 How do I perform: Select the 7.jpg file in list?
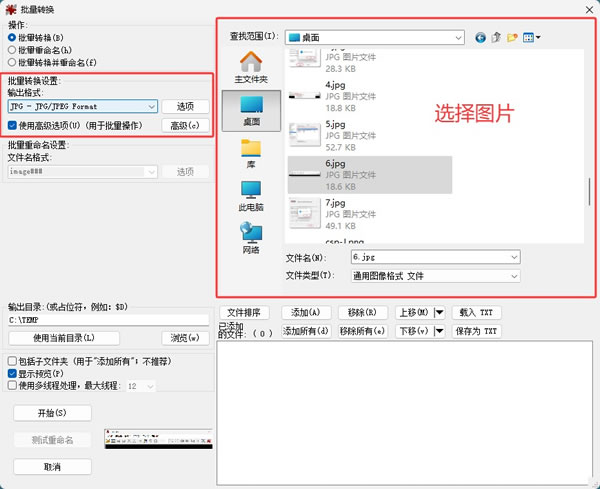click(370, 214)
